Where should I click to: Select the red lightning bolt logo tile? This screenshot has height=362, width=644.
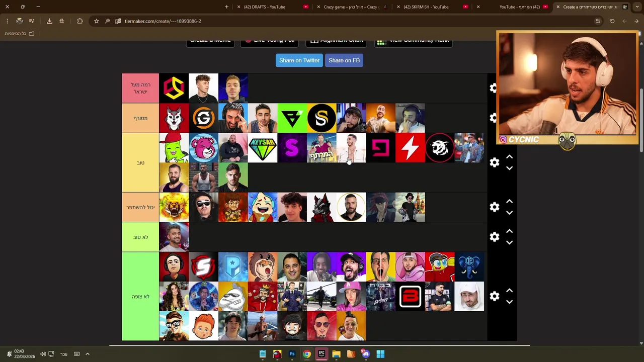tap(411, 148)
